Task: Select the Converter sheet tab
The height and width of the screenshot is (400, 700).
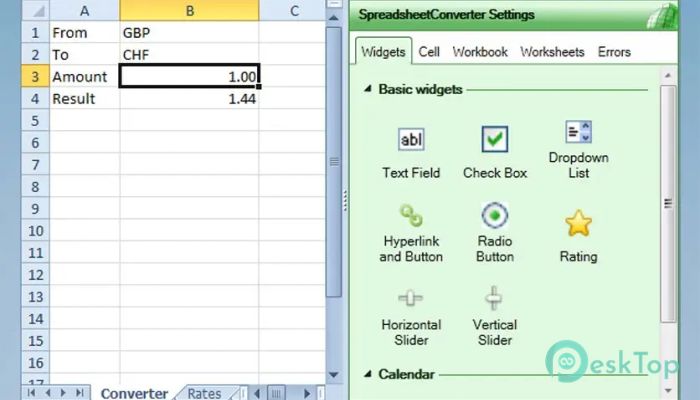Action: coord(134,393)
